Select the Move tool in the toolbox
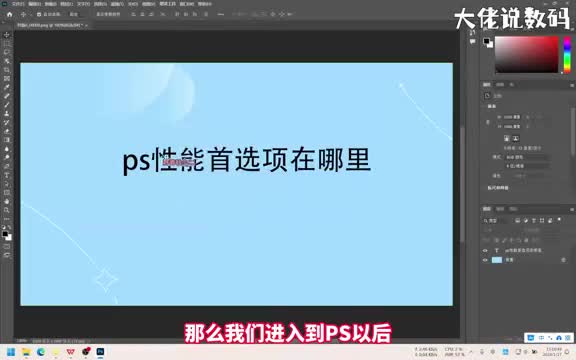 pos(7,35)
